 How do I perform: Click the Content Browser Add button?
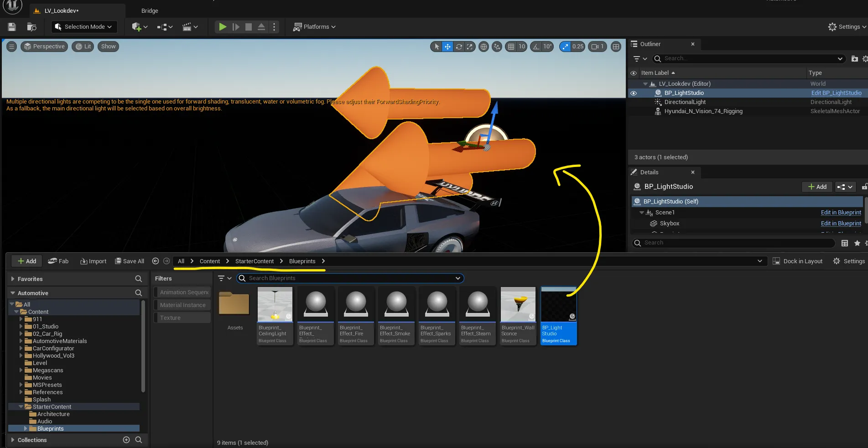coord(26,261)
